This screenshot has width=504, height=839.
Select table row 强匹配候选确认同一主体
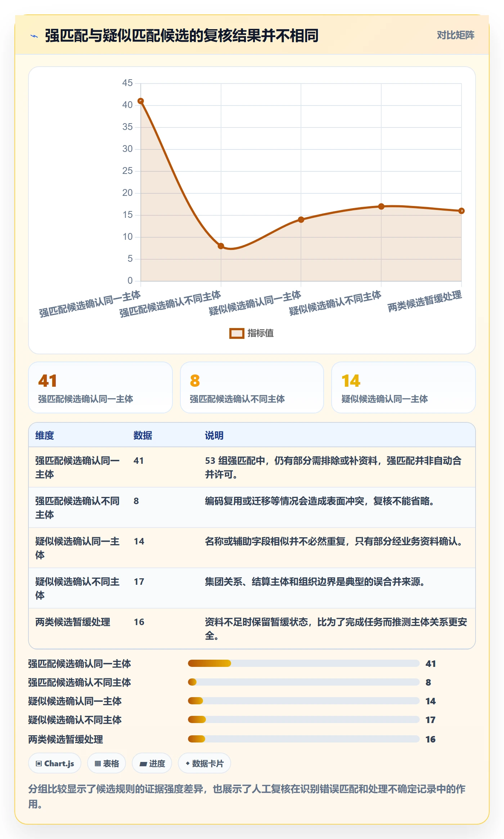click(x=252, y=467)
